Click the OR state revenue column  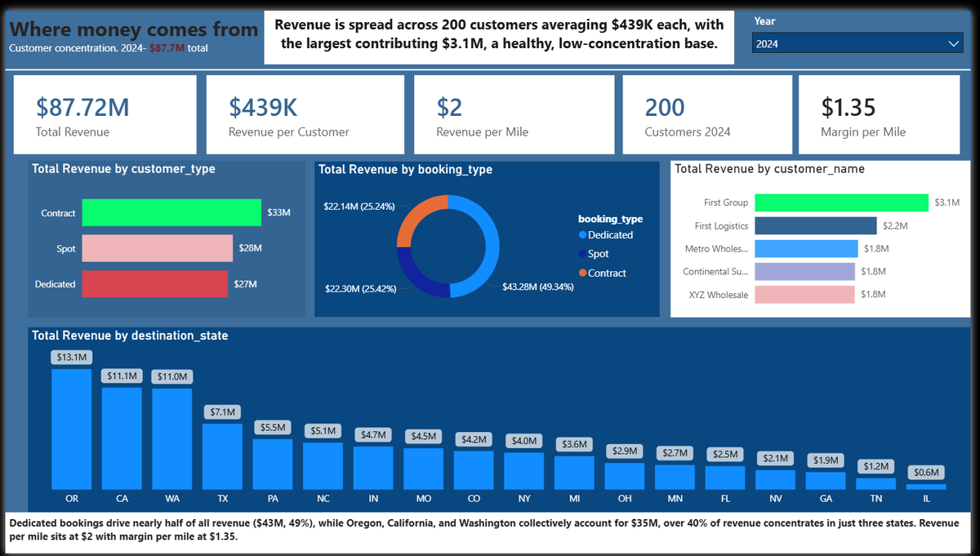coord(71,429)
